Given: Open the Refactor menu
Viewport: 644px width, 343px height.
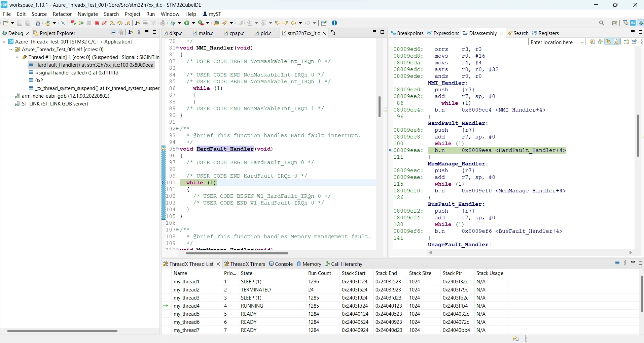Looking at the screenshot, I should [x=62, y=14].
